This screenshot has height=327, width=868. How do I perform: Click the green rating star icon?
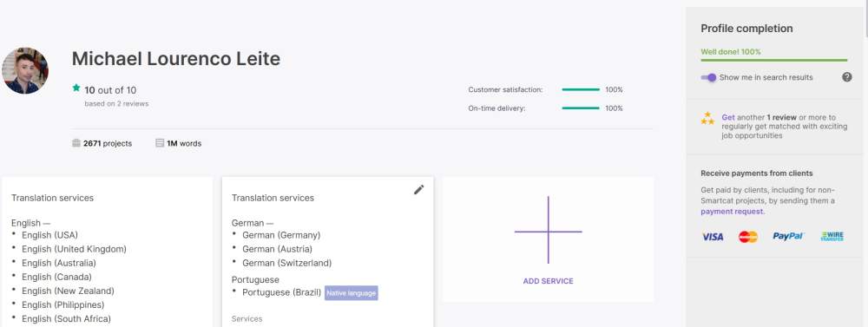(x=76, y=88)
